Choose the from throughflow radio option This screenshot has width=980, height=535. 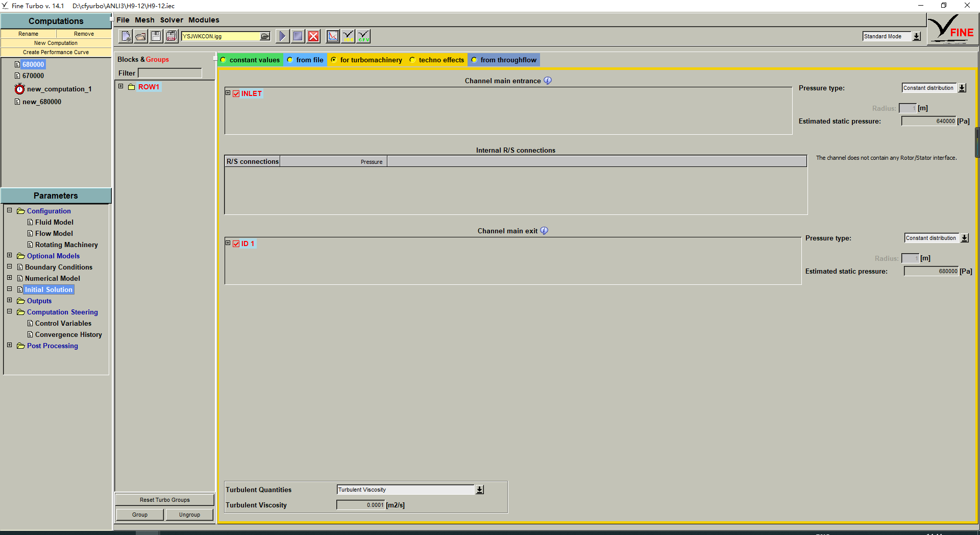474,60
